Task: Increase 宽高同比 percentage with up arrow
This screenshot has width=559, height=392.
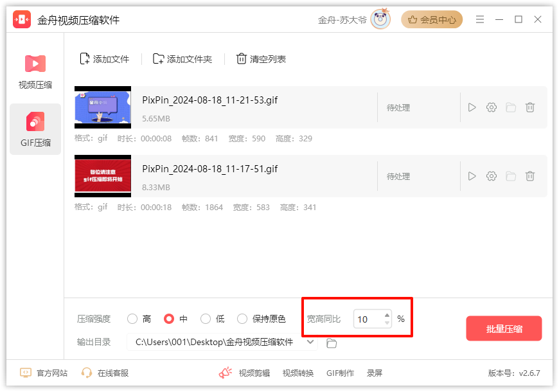Action: click(x=387, y=315)
